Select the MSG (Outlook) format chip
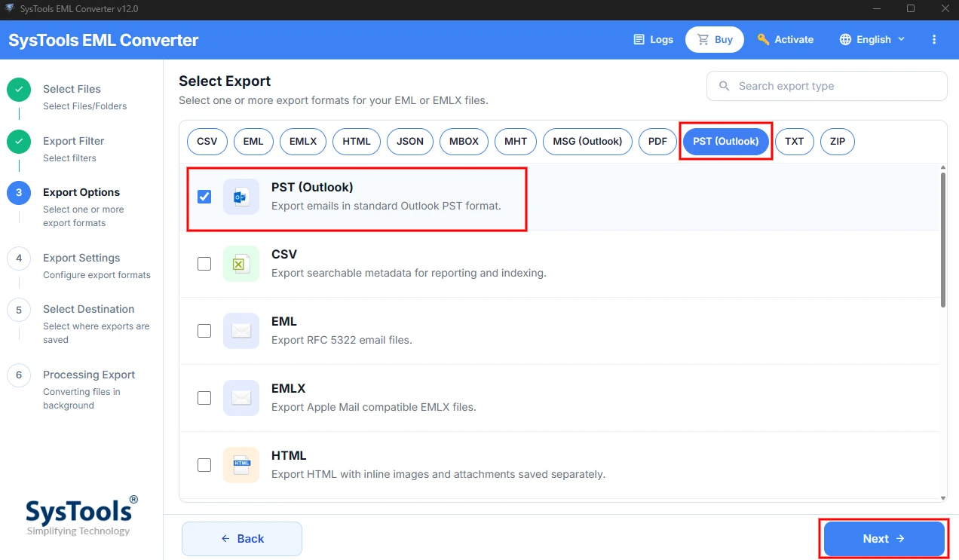This screenshot has height=560, width=959. 587,141
